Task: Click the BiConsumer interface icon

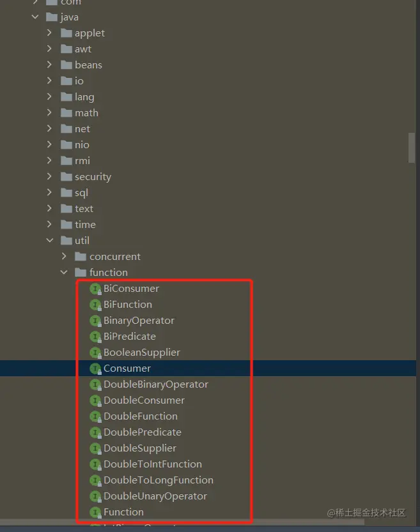Action: coord(95,289)
